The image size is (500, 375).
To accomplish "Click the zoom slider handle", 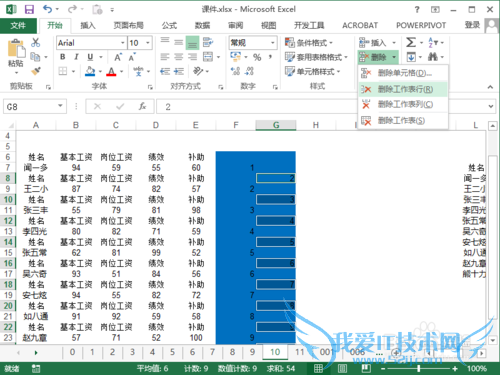I will (419, 368).
